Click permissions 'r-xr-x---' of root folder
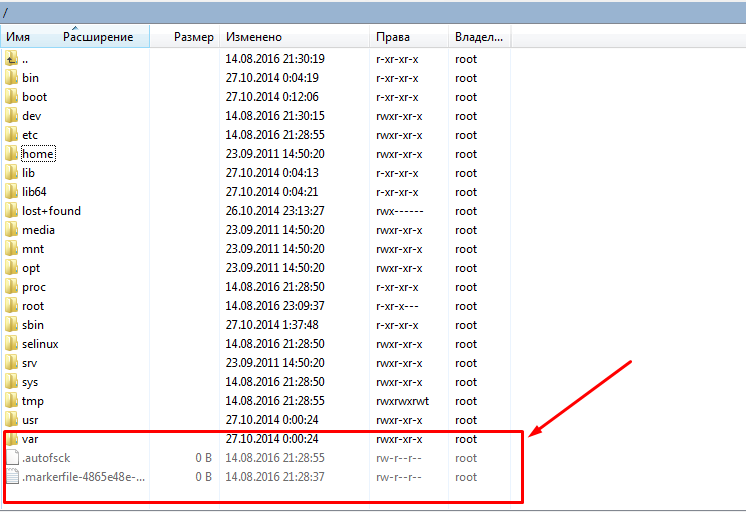This screenshot has height=512, width=746. 397,306
